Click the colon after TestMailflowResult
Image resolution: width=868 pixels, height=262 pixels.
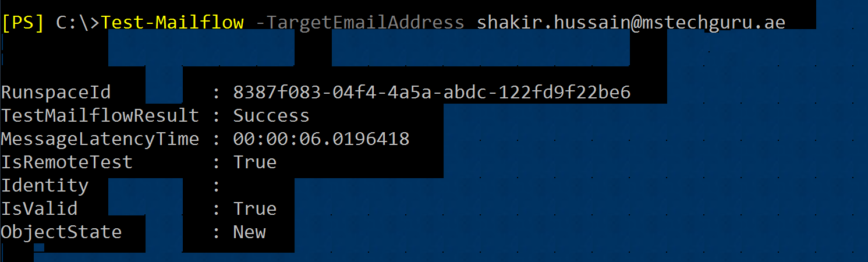point(217,116)
